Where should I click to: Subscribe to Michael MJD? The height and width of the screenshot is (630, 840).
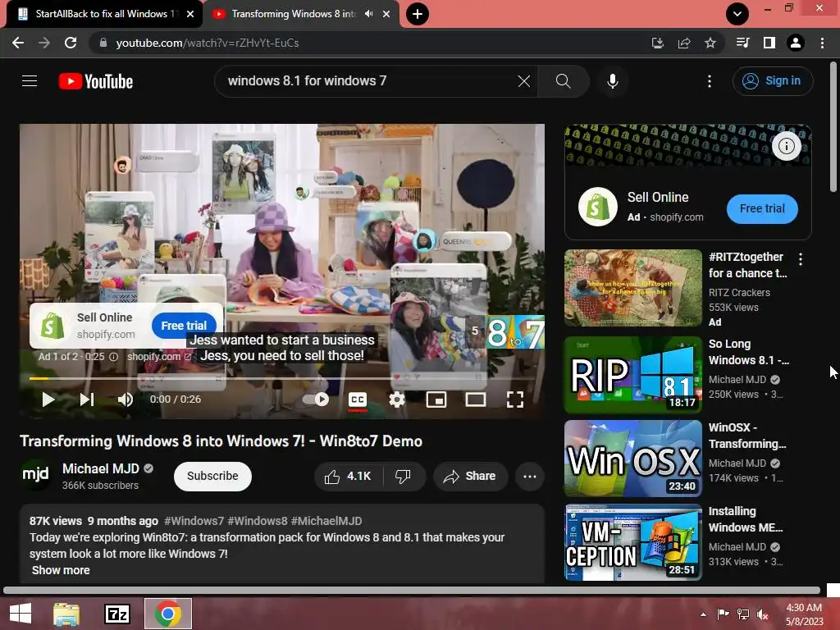click(212, 477)
